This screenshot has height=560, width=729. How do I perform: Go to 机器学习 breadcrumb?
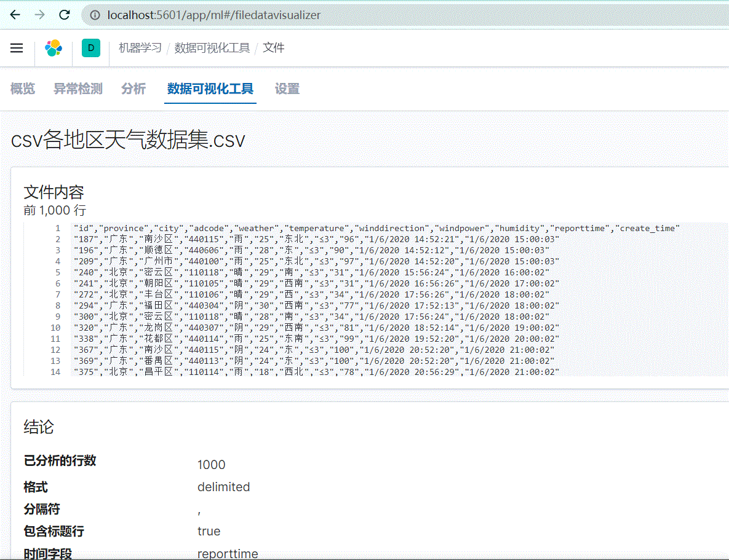coord(140,48)
